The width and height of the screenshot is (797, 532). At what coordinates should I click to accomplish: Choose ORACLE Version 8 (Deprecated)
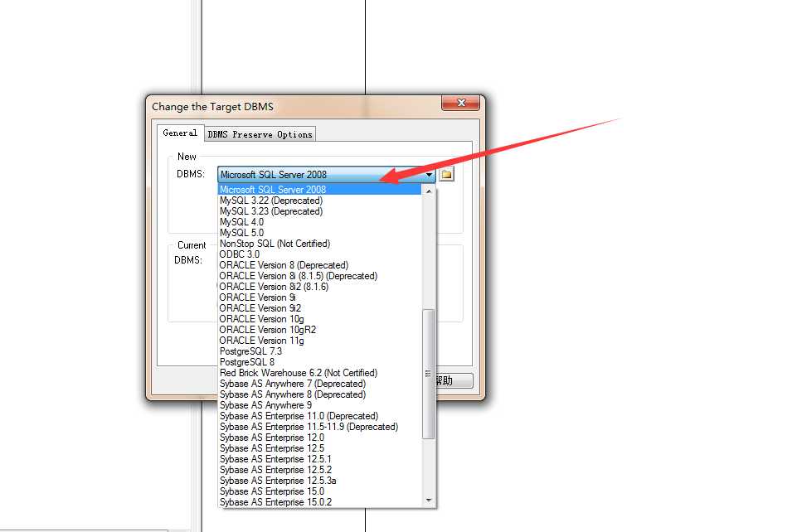pos(320,265)
